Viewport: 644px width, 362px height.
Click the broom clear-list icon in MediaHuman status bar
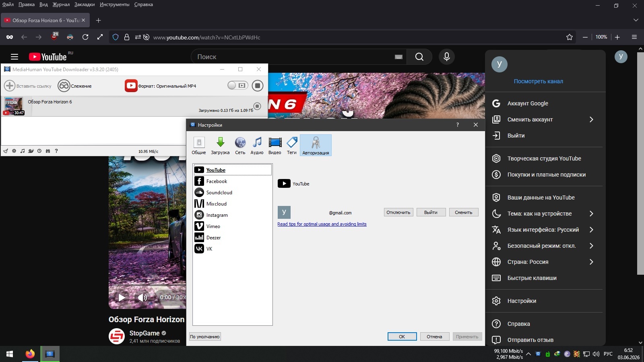click(6, 151)
